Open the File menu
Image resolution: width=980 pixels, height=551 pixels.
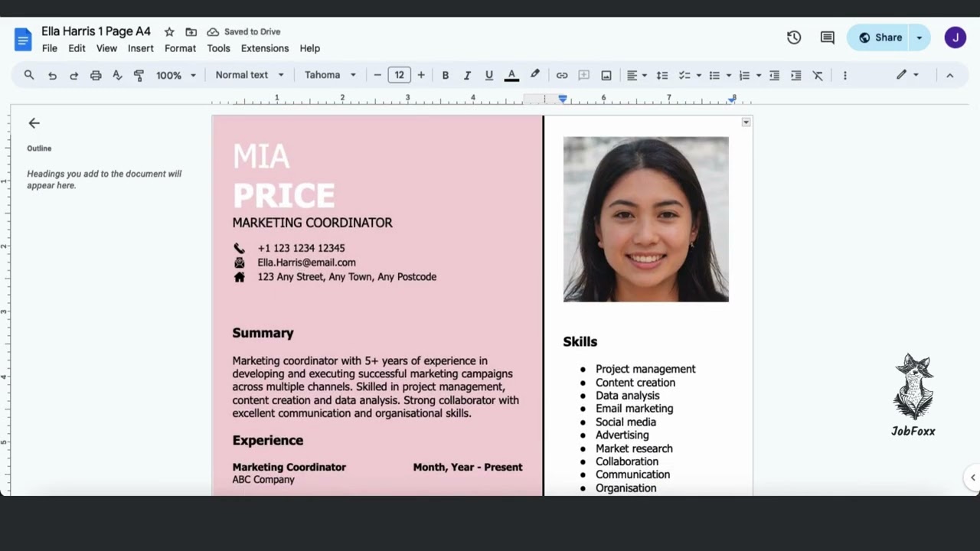(x=50, y=48)
